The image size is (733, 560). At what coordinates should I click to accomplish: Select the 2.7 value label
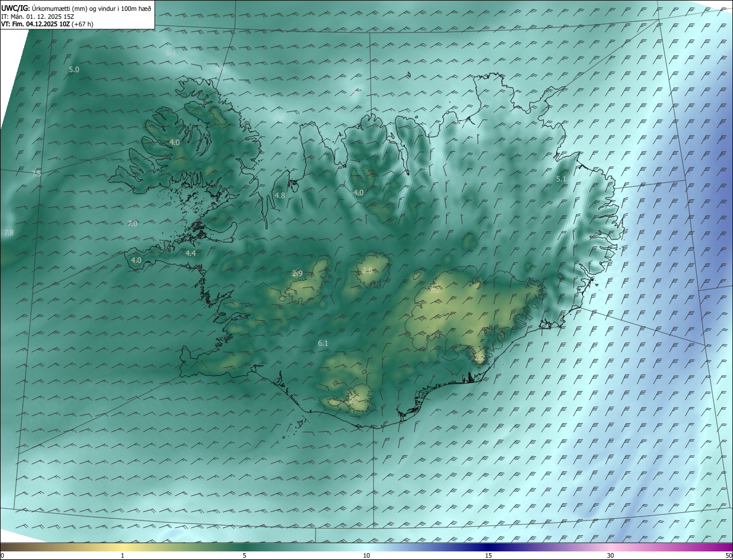pyautogui.click(x=353, y=401)
